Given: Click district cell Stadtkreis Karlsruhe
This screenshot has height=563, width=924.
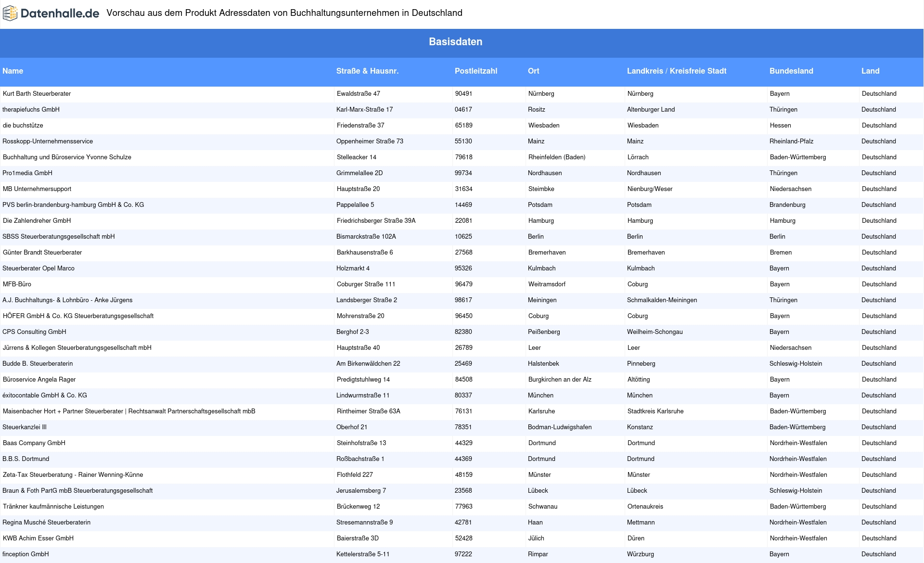Looking at the screenshot, I should click(655, 411).
